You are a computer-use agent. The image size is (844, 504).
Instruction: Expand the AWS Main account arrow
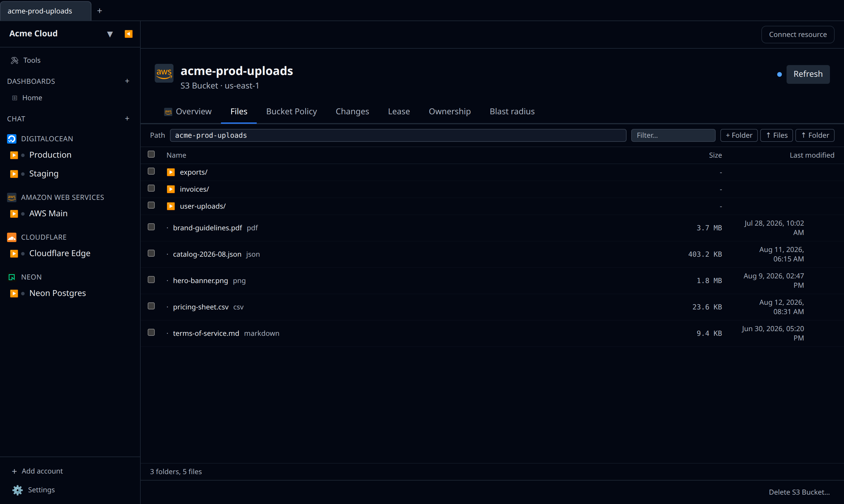[14, 214]
